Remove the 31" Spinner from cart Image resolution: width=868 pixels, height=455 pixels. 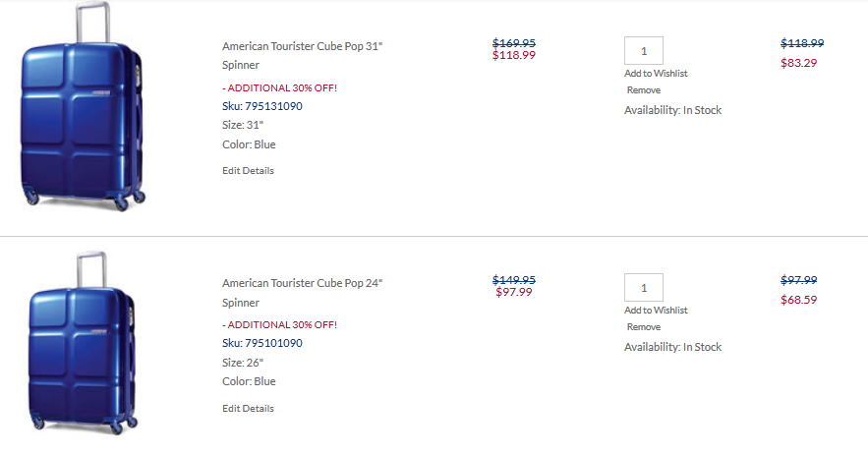[643, 89]
